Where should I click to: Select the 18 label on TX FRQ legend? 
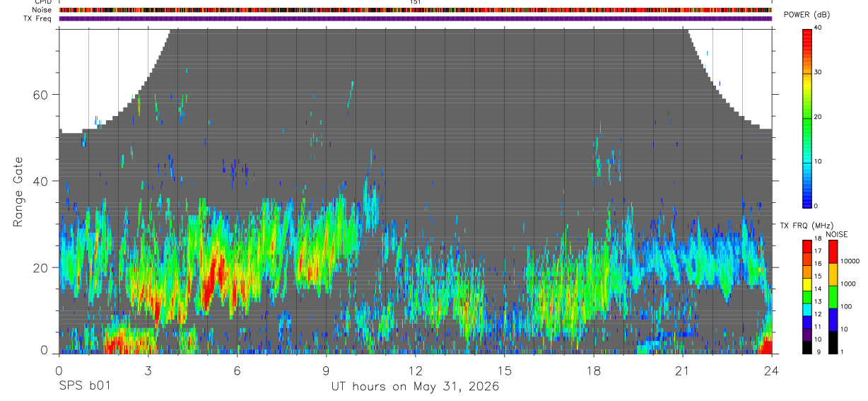click(x=818, y=240)
